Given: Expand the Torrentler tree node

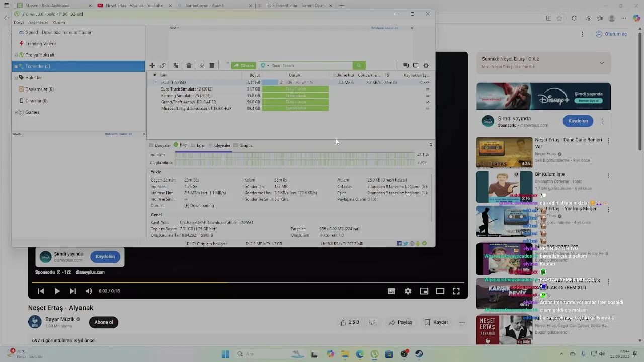Looking at the screenshot, I should click(16, 66).
